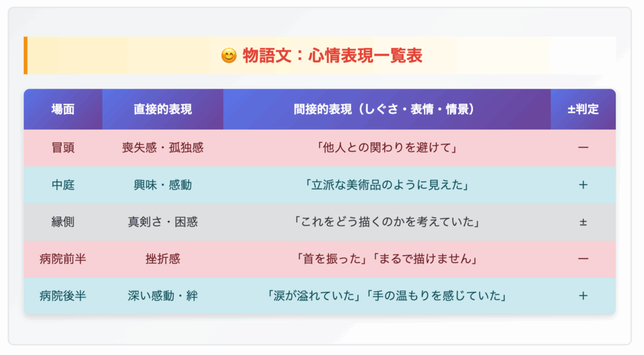Viewport: 644px width, 355px height.
Task: Click the smiling emoji icon in title
Action: (229, 55)
